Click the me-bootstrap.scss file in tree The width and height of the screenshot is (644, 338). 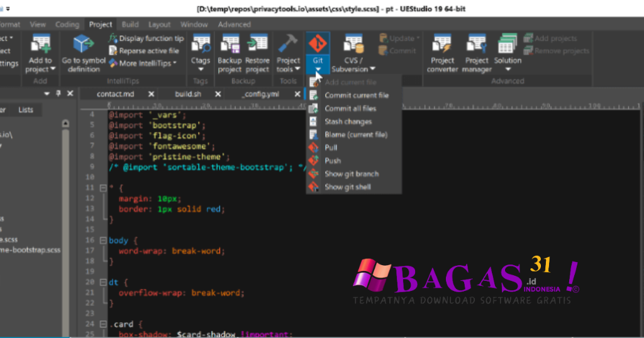coord(30,250)
